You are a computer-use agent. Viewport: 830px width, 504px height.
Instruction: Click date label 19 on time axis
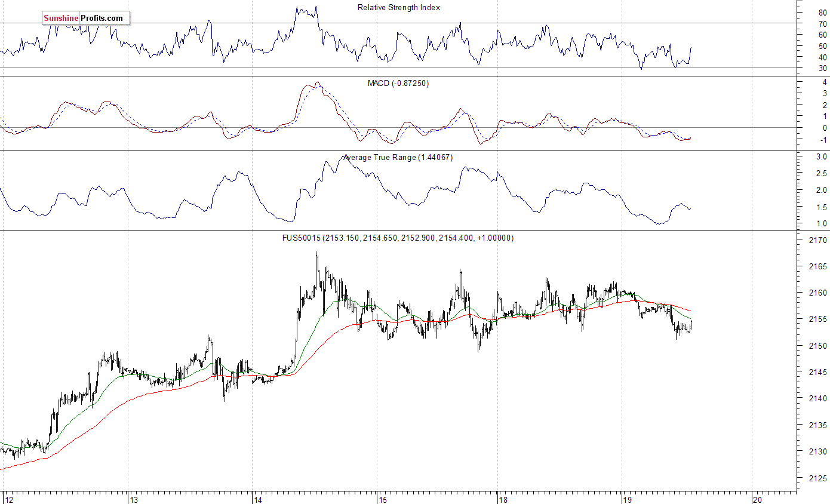click(627, 499)
